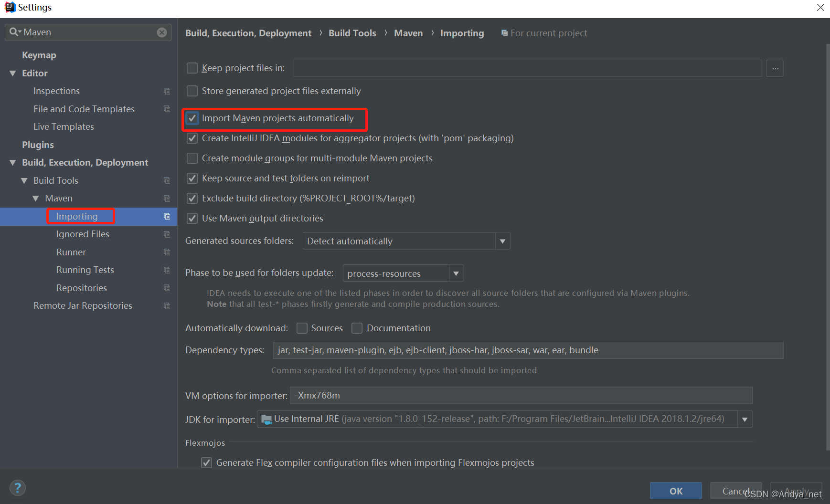Screen dimensions: 830x504
Task: Click project-level icon next to Running Tests
Action: click(x=167, y=270)
